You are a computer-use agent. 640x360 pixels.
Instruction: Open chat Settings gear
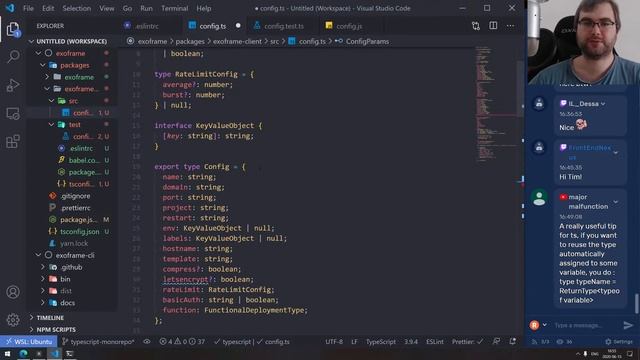pyautogui.click(x=619, y=342)
